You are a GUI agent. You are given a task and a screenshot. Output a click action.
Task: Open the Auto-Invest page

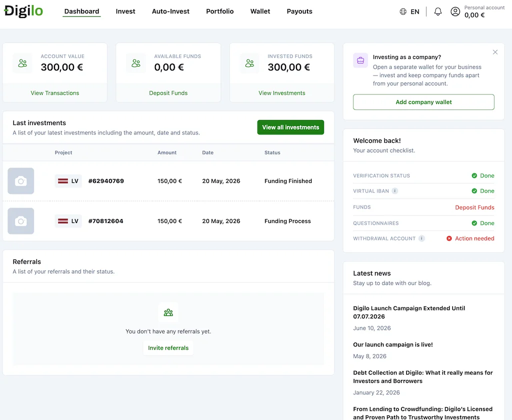[x=170, y=11]
